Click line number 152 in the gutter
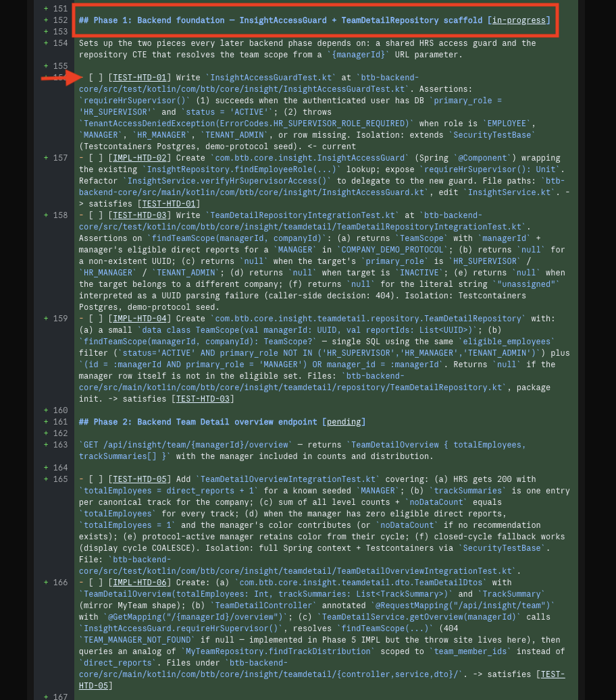Viewport: 616px width, 700px height. click(x=60, y=20)
